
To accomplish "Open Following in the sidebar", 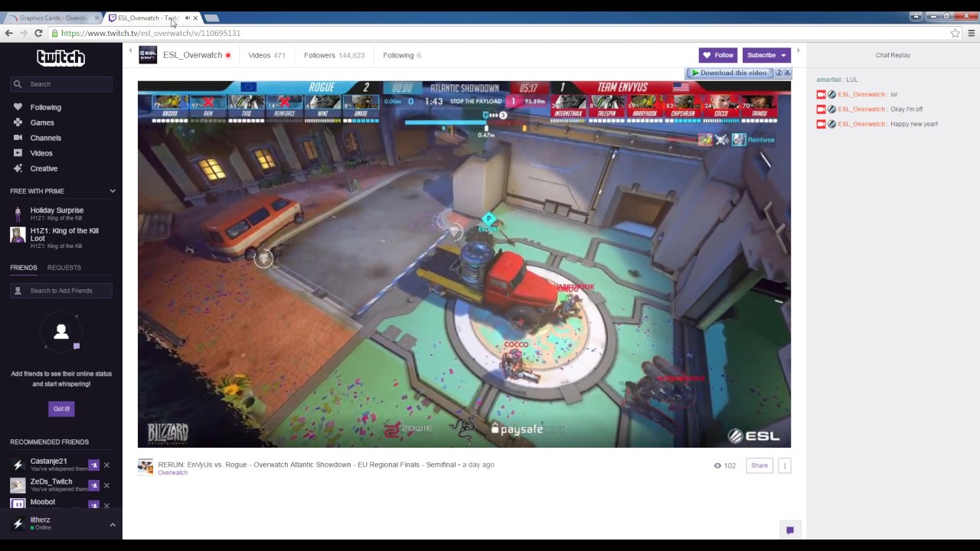I will coord(45,107).
